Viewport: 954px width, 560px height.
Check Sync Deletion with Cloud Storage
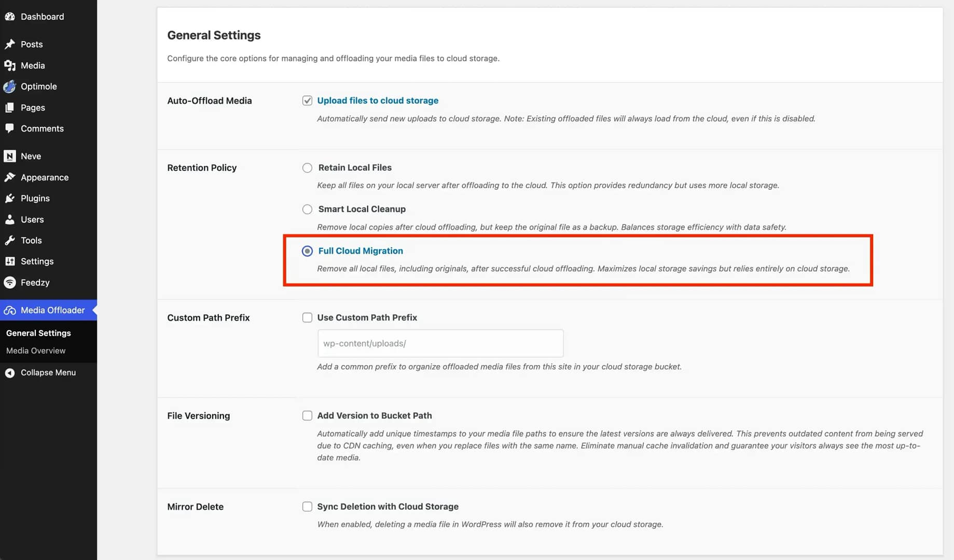(307, 507)
